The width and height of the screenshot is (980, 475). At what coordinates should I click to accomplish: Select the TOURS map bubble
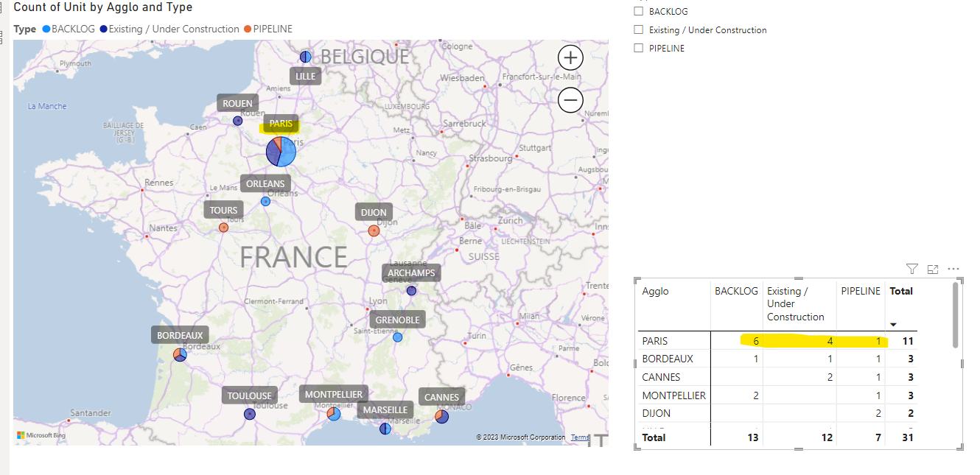click(223, 228)
